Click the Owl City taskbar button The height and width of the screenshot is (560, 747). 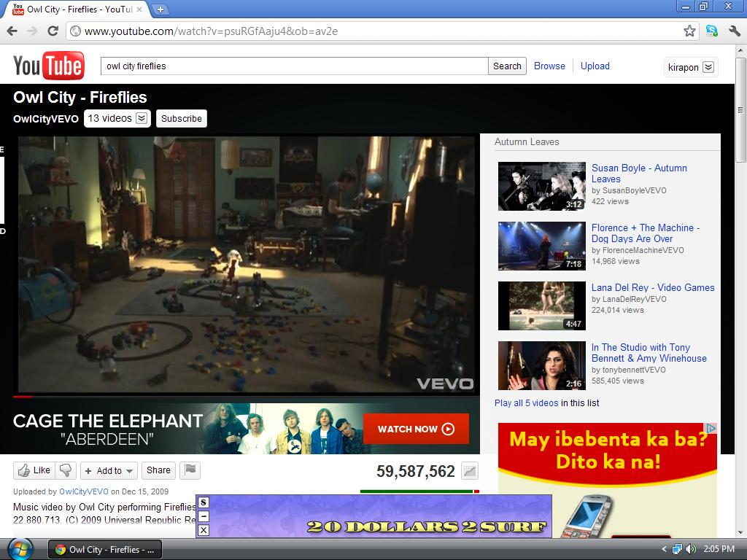coord(105,550)
